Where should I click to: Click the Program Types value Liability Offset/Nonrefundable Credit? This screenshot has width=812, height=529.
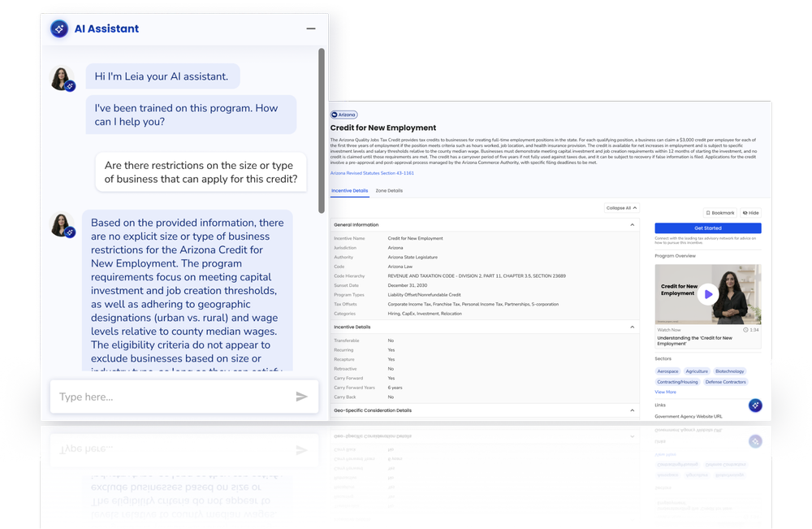point(424,295)
